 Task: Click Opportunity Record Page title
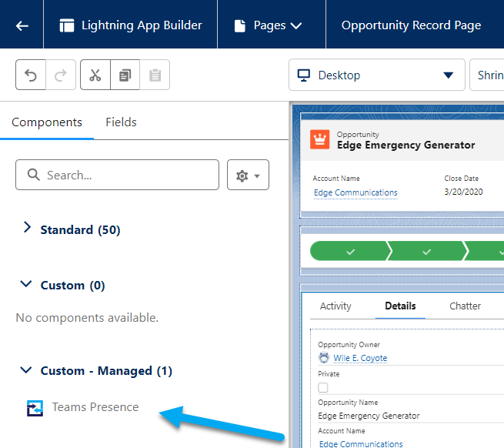coord(411,25)
